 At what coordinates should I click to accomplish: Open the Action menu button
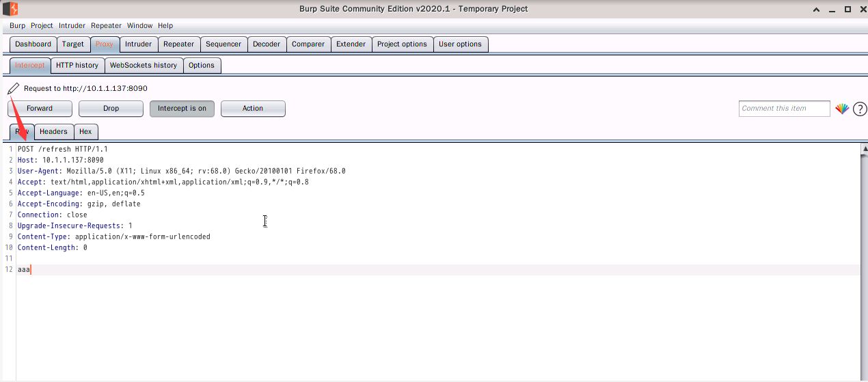point(253,109)
